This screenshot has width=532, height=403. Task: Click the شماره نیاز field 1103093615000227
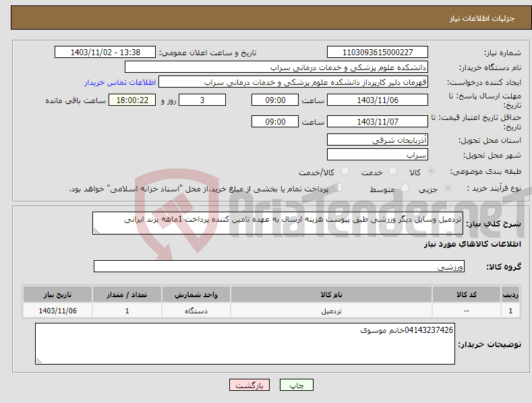(378, 53)
